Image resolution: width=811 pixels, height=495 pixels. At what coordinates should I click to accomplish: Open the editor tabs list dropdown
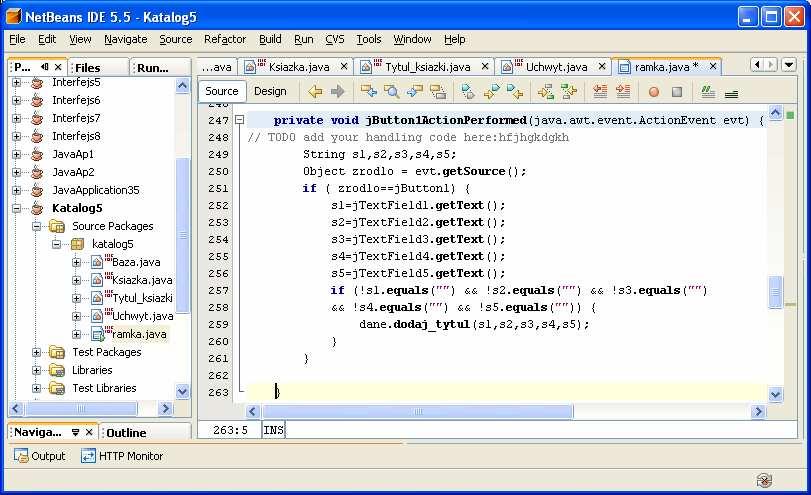[789, 65]
